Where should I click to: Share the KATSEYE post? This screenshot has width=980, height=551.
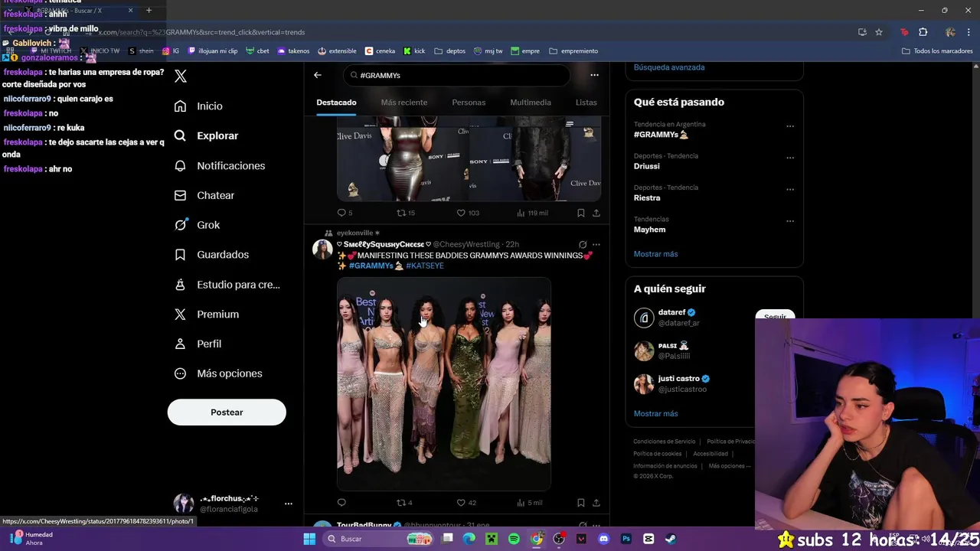596,503
